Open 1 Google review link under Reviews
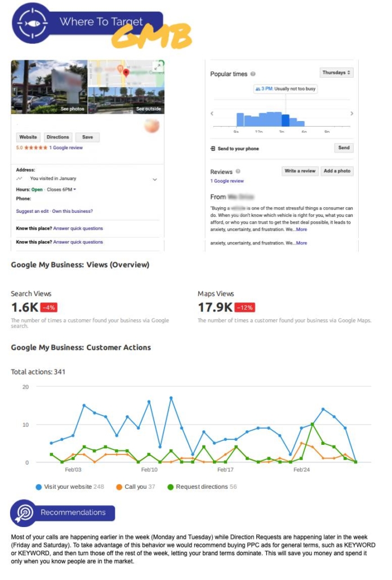The width and height of the screenshot is (392, 580). [x=227, y=181]
